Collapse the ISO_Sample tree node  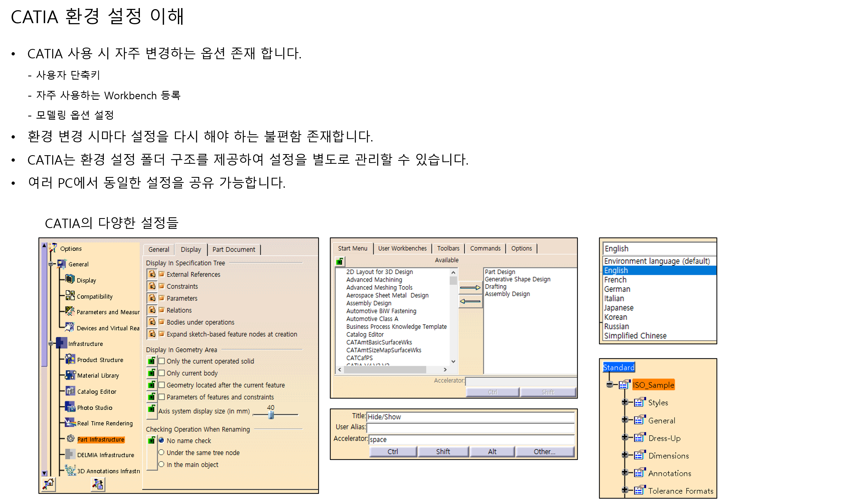(610, 384)
